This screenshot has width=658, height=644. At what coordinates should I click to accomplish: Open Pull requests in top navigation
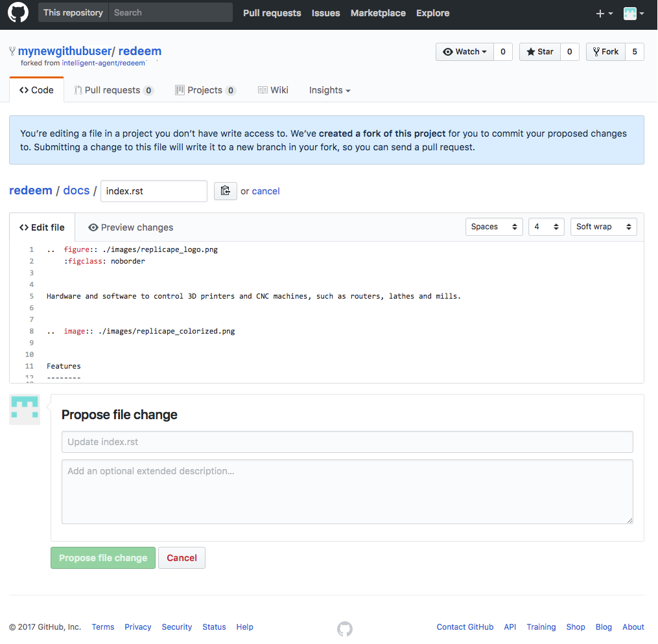click(272, 13)
